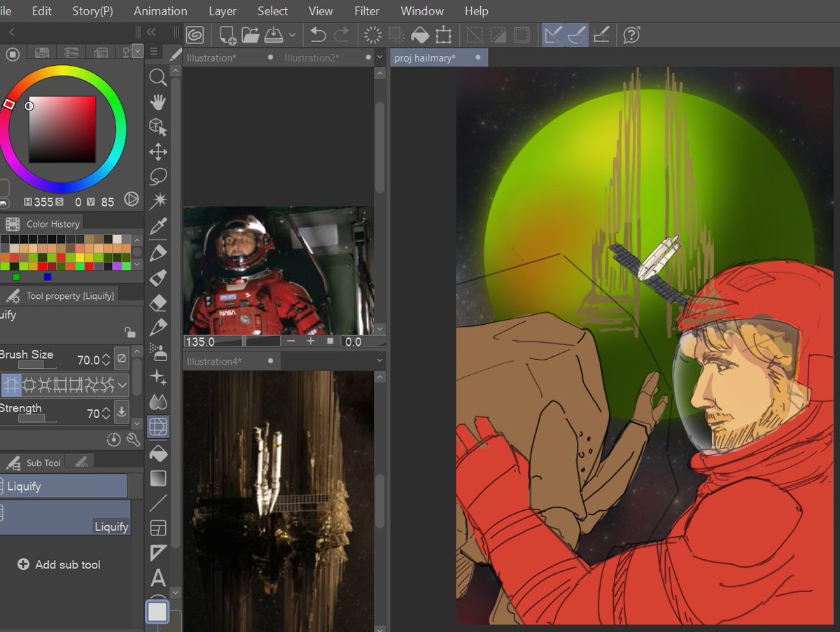Open the Story(P) menu
The image size is (840, 632).
pos(92,10)
